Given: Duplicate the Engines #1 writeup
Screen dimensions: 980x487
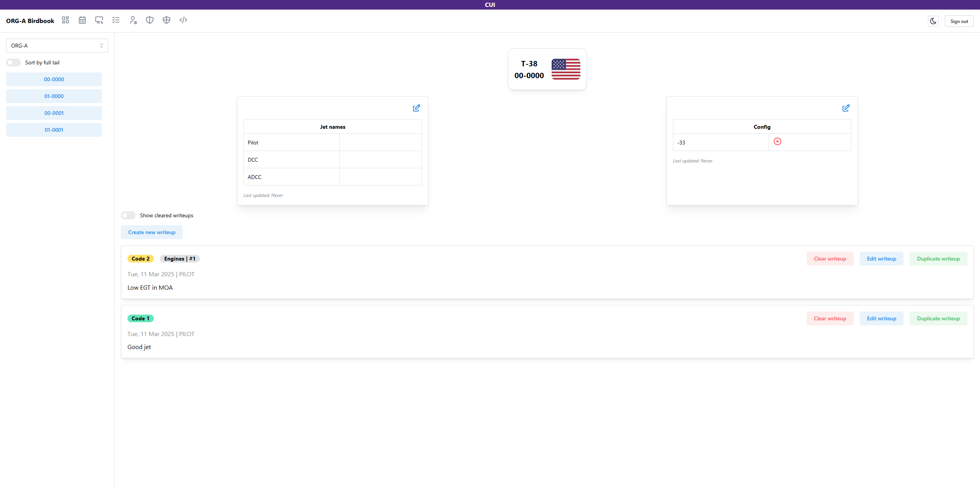Looking at the screenshot, I should (x=938, y=259).
